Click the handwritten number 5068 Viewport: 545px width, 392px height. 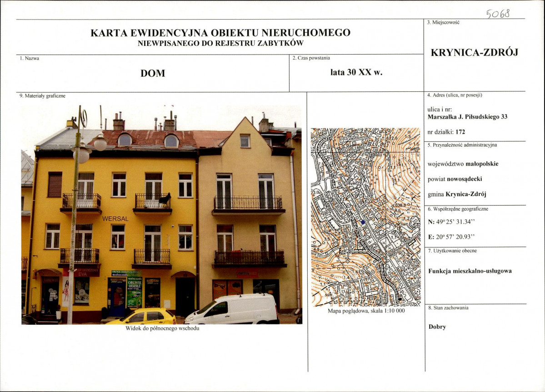499,14
